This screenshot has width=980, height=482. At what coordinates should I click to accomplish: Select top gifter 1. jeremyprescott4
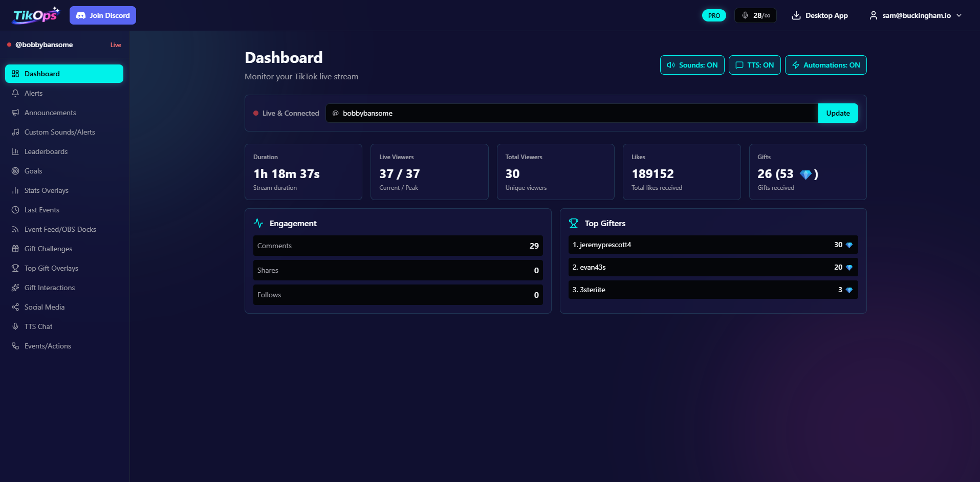point(713,245)
